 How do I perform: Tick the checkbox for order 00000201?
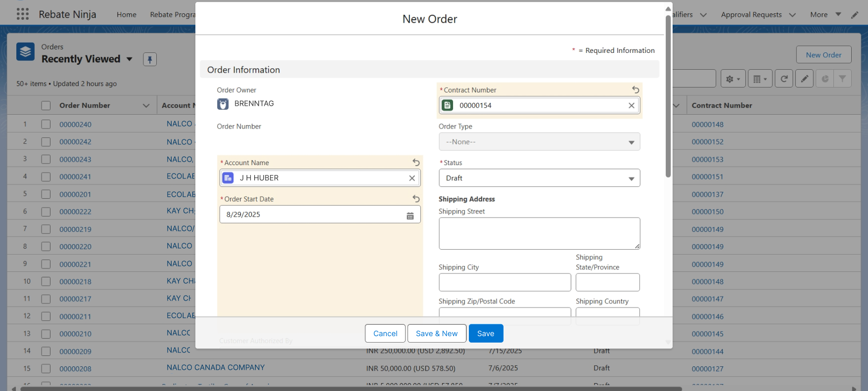tap(46, 194)
